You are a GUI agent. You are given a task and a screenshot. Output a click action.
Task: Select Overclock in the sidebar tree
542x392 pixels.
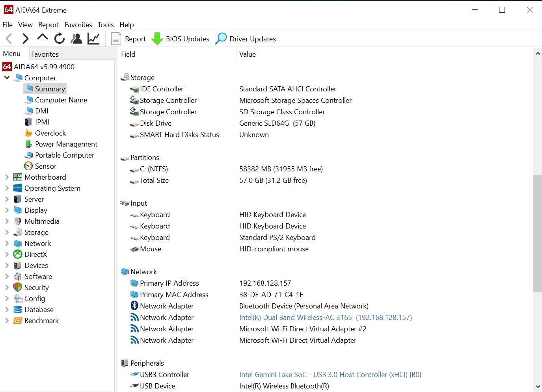(50, 133)
